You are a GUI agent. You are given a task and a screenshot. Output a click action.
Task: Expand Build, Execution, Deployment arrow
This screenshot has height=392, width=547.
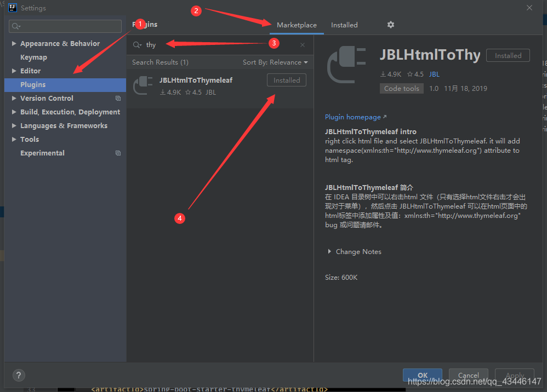tap(14, 112)
